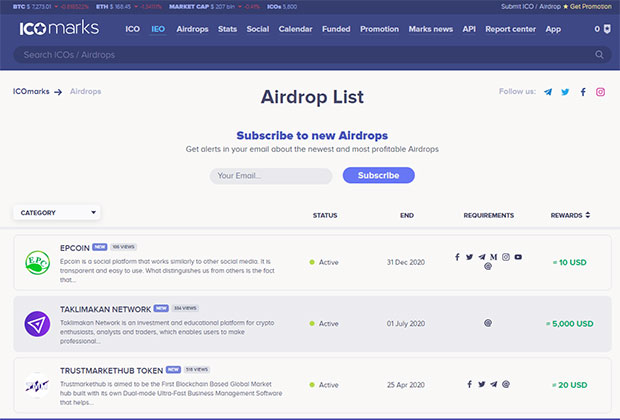Open the Stats menu item

227,29
